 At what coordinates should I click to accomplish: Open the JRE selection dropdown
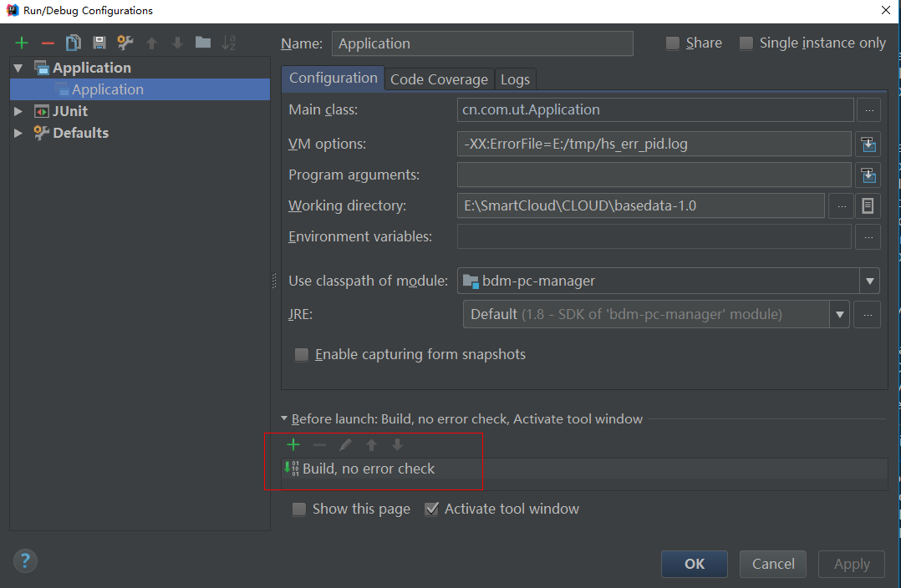839,314
